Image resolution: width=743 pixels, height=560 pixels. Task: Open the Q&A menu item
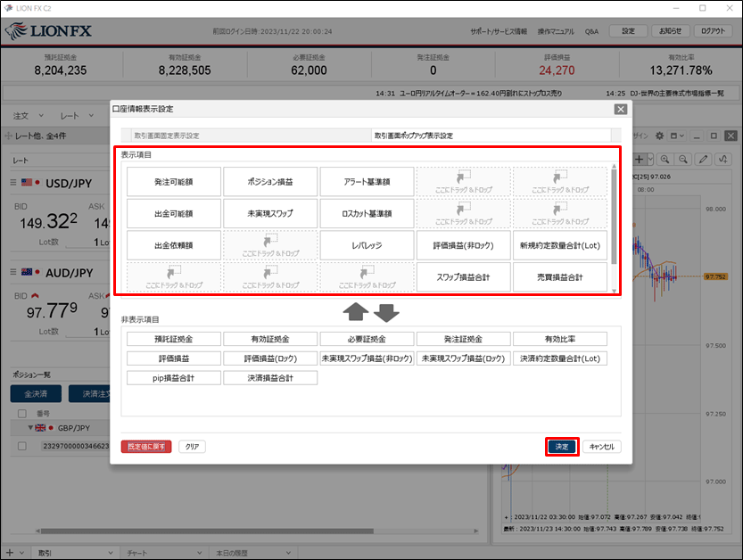[x=591, y=31]
